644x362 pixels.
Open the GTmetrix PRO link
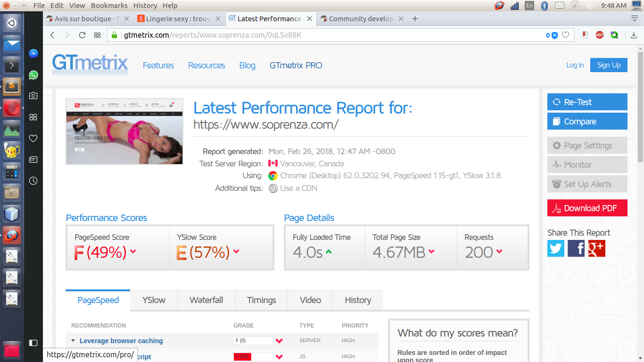click(x=296, y=66)
